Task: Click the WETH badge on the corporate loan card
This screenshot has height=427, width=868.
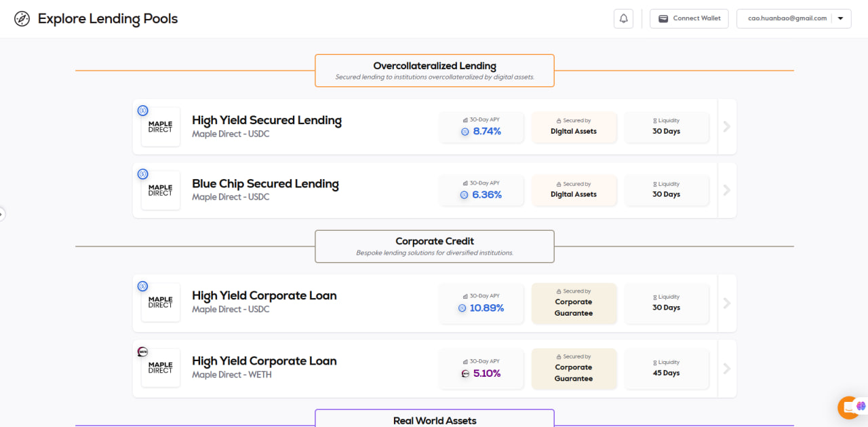Action: tap(142, 352)
